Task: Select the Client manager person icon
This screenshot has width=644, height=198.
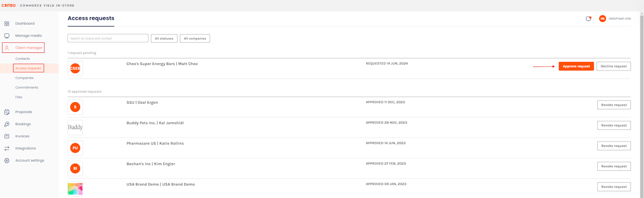Action: point(7,48)
